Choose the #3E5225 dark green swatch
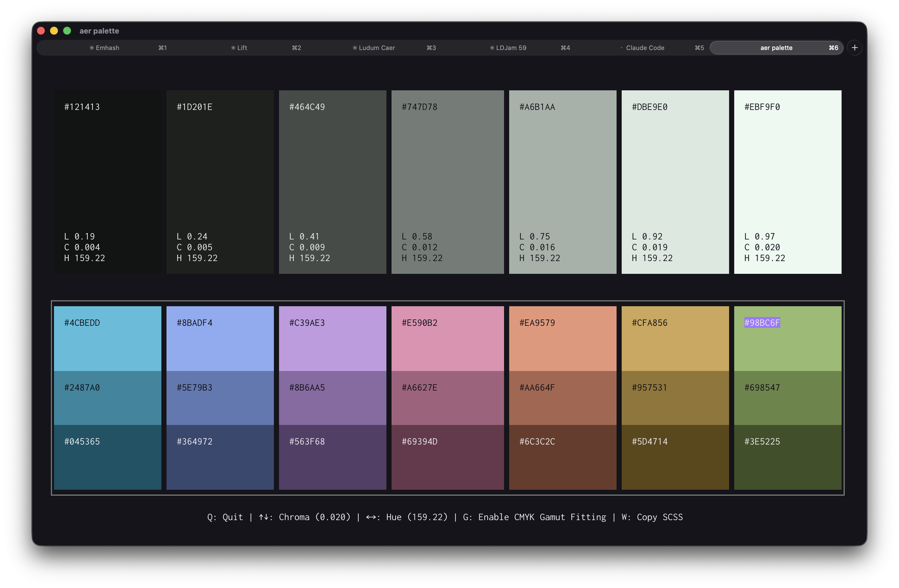Viewport: 899px width, 588px height. (788, 457)
